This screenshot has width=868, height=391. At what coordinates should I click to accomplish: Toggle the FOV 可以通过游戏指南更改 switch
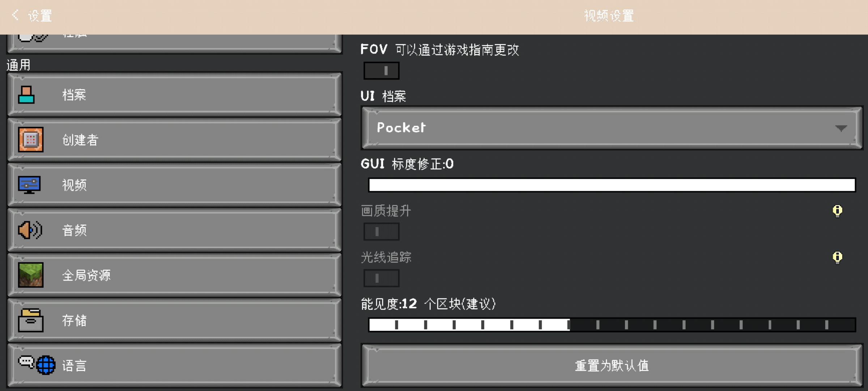coord(382,71)
